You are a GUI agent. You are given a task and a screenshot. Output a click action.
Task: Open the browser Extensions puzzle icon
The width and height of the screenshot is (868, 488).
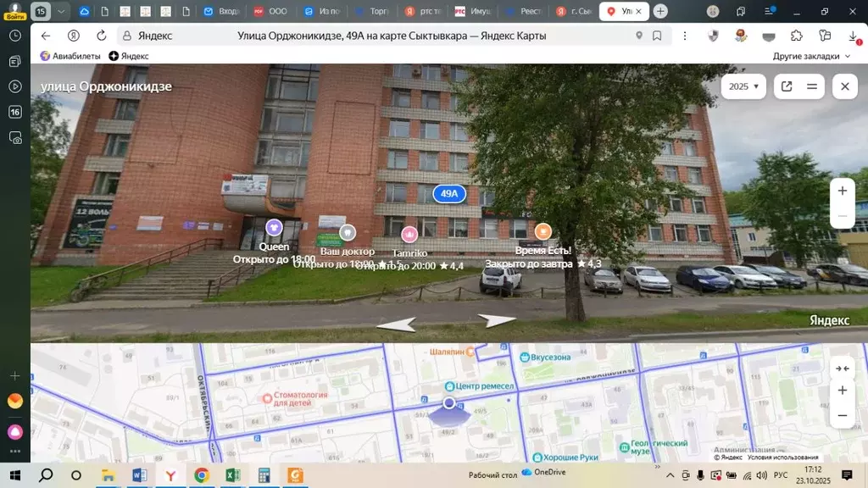795,36
